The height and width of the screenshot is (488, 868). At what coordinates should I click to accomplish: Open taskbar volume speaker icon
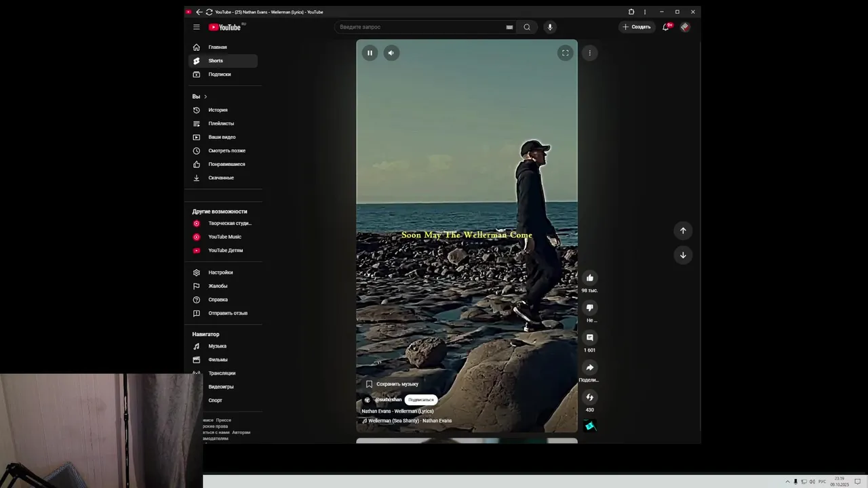[x=812, y=482]
